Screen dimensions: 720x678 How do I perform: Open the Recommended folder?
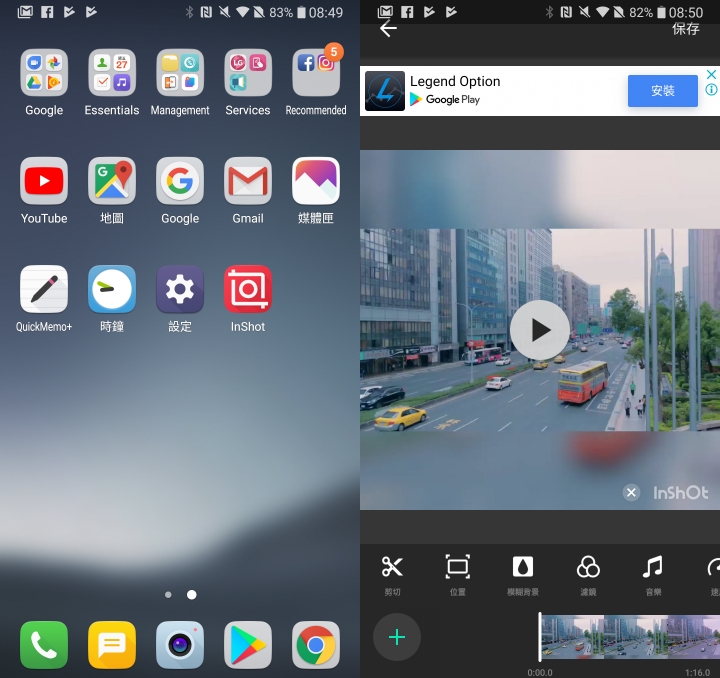(x=316, y=73)
